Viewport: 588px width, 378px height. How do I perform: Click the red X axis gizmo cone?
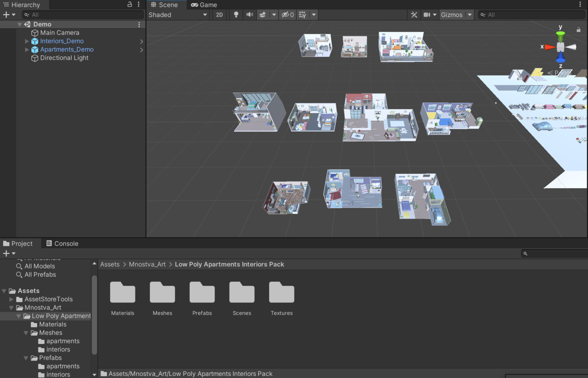coord(549,47)
